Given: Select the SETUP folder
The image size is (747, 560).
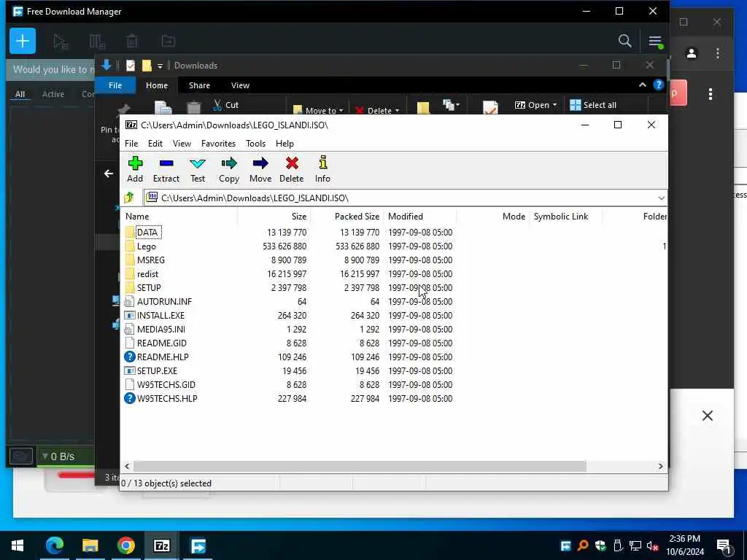Looking at the screenshot, I should click(149, 287).
